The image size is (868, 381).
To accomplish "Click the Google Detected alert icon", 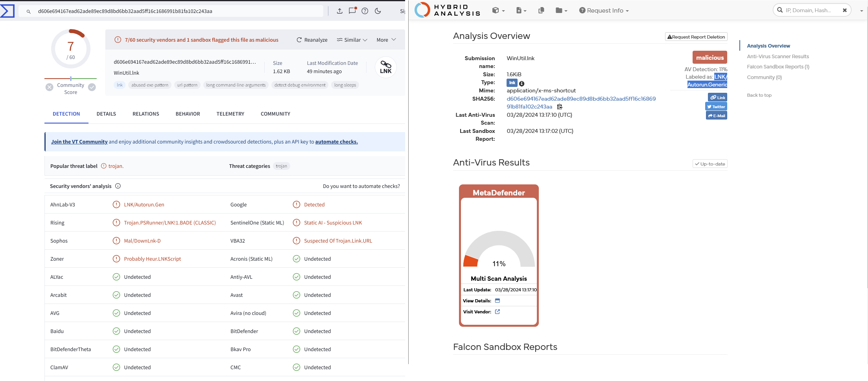I will click(x=297, y=204).
